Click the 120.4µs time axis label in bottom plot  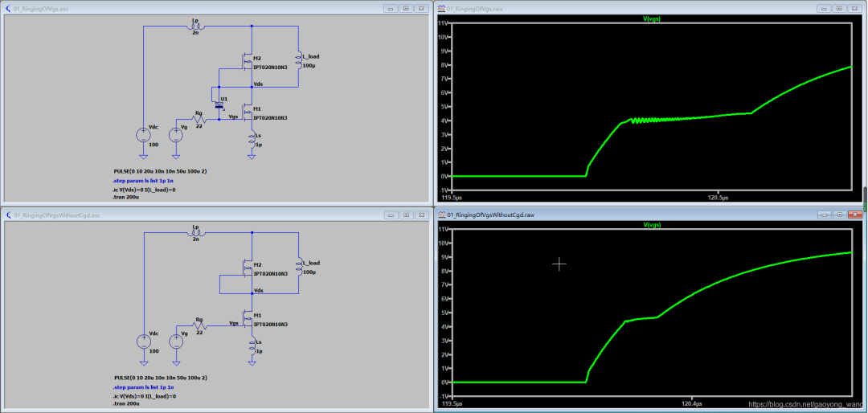tap(691, 403)
